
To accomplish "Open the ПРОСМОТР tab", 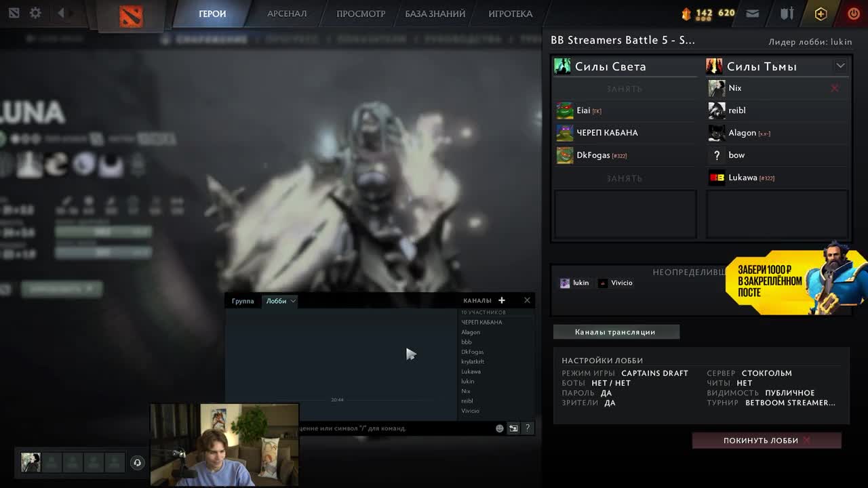I will point(361,14).
